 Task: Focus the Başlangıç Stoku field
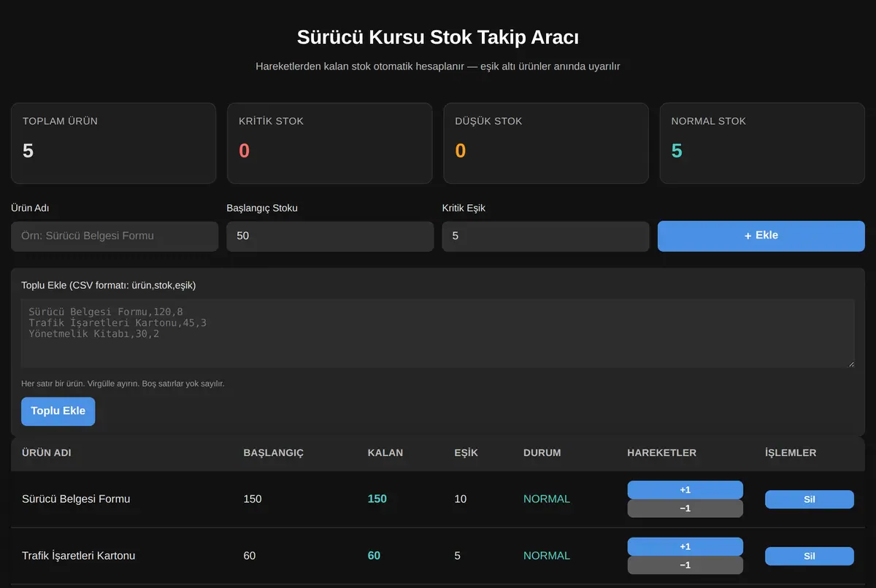point(330,236)
